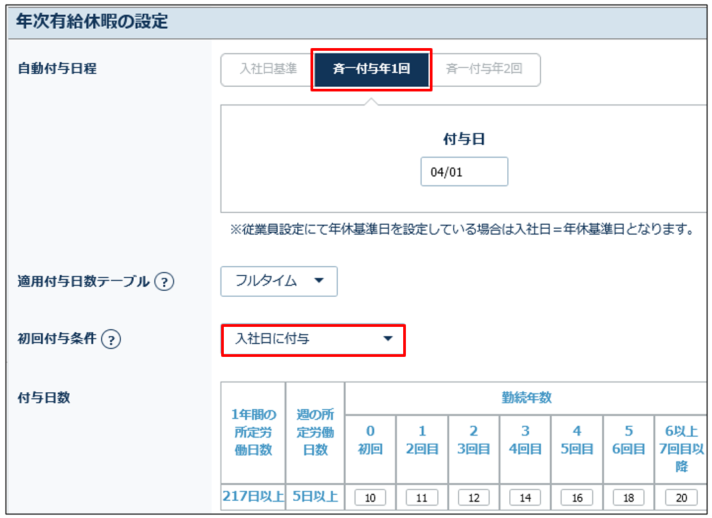Click help icon next to 適用付与日数テーブル
Viewport: 712px width, 518px height.
(x=164, y=281)
